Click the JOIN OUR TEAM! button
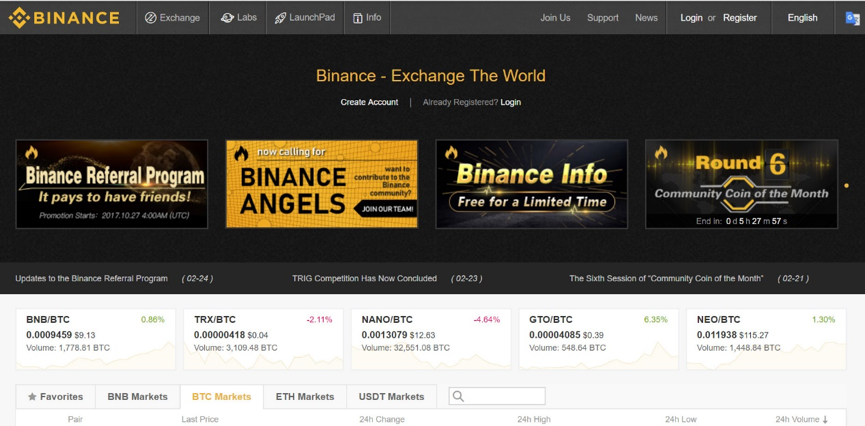Screen dimensions: 865x426 [x=386, y=209]
